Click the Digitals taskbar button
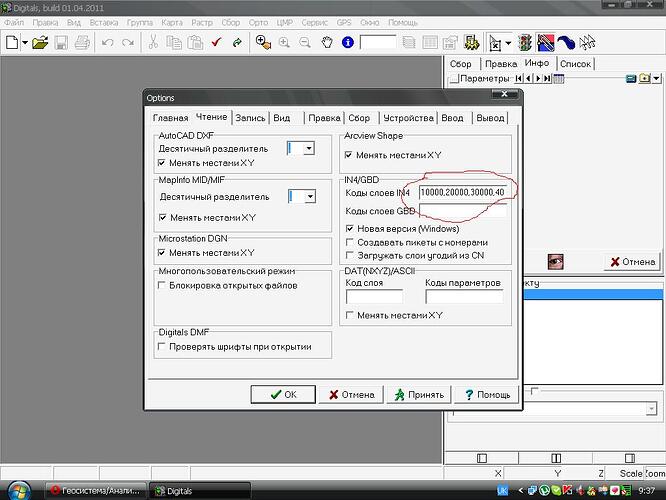The width and height of the screenshot is (666, 500). tap(200, 491)
